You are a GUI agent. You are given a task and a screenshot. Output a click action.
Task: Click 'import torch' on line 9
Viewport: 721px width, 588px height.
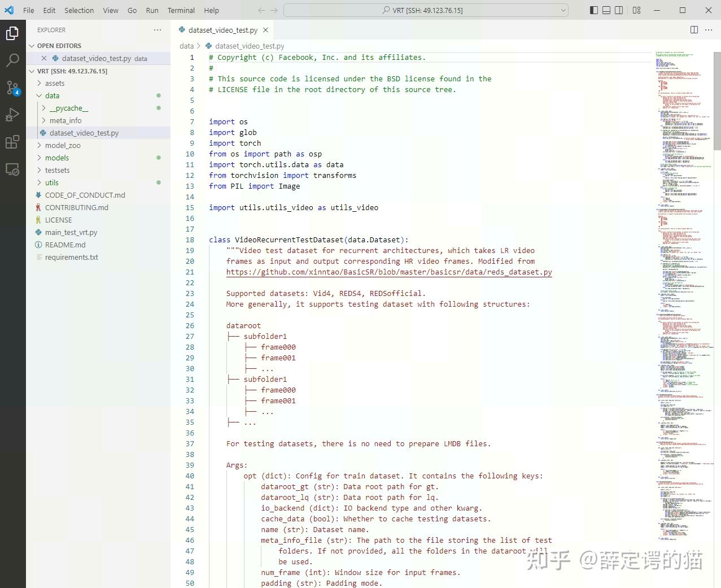pyautogui.click(x=235, y=143)
